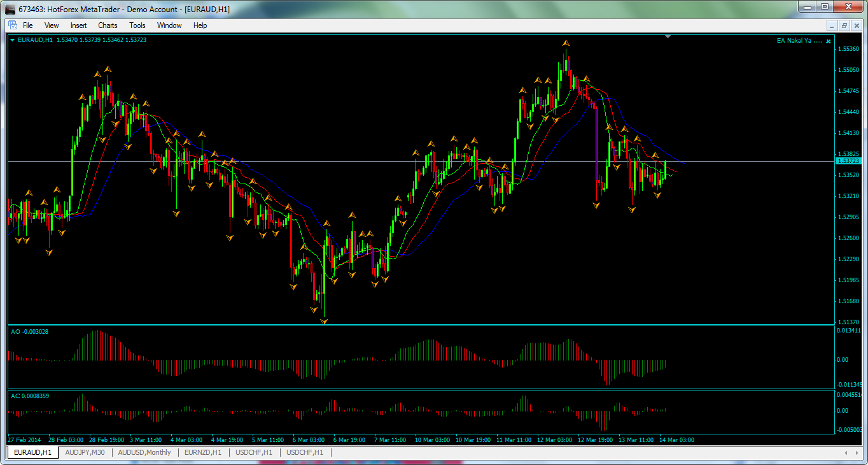
Task: Open the Insert menu
Action: [79, 25]
